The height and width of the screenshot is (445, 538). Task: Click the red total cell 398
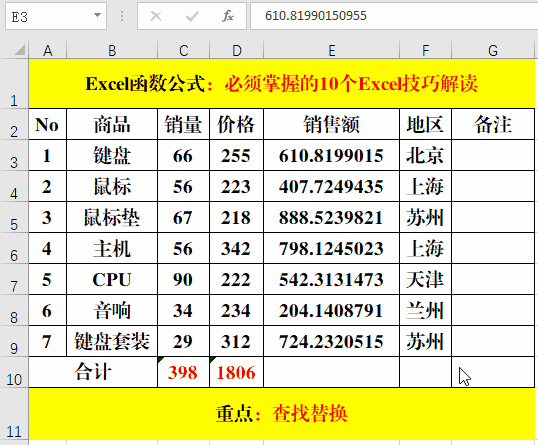point(183,372)
